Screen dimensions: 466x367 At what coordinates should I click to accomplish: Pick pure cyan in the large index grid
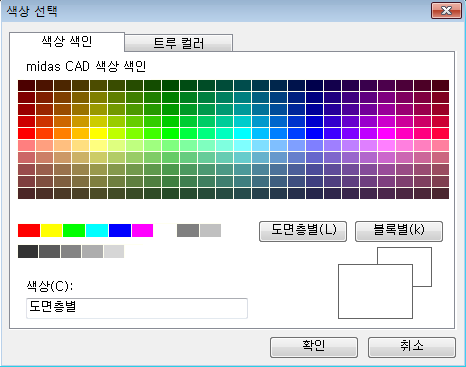pyautogui.click(x=243, y=133)
